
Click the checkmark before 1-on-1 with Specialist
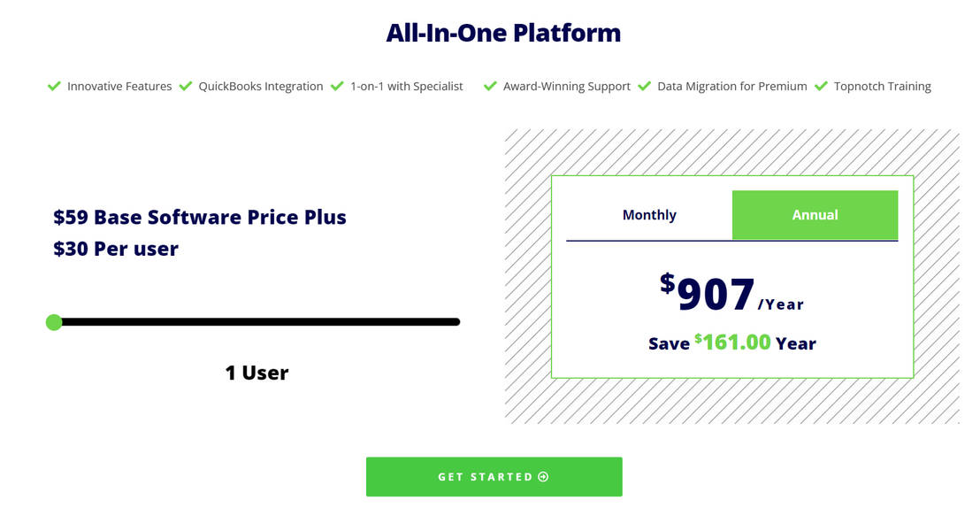click(x=337, y=86)
